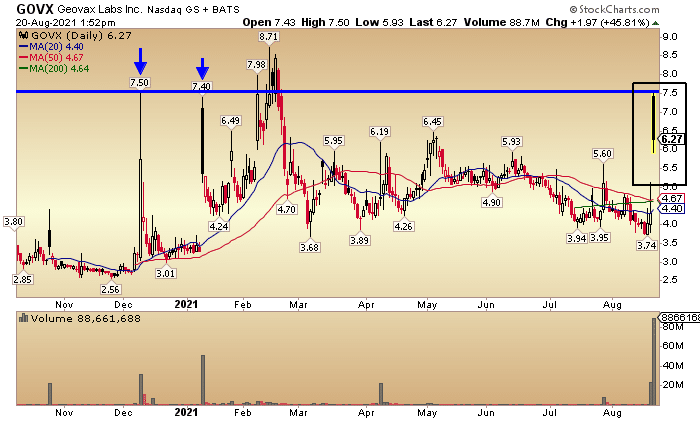Click the Open 7.43 value in header
700x421 pixels.
(x=269, y=22)
